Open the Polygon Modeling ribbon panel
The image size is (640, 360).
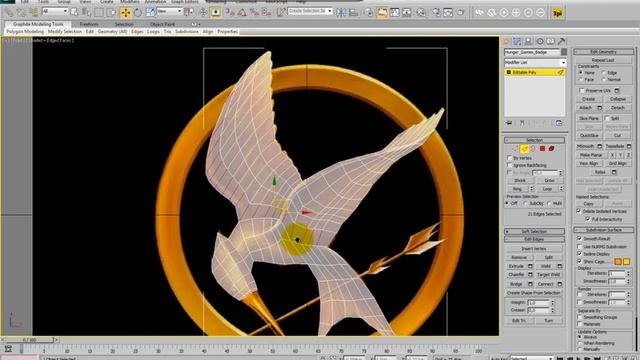(25, 31)
